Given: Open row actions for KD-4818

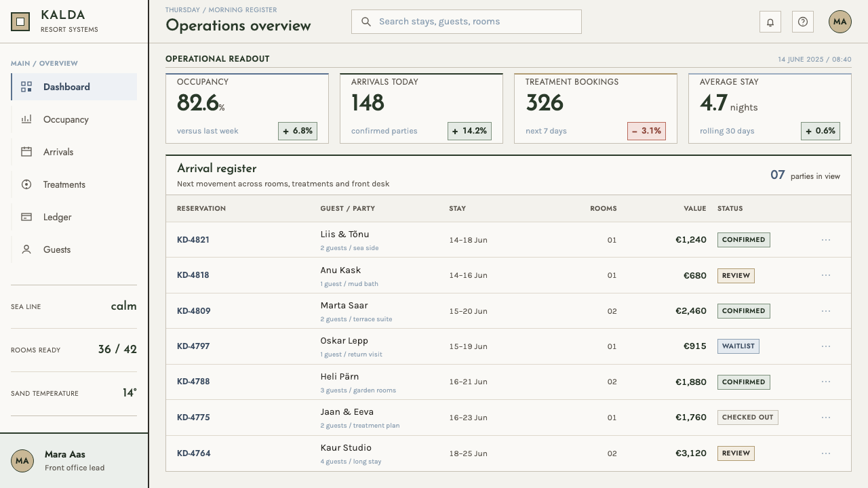Looking at the screenshot, I should [x=826, y=275].
